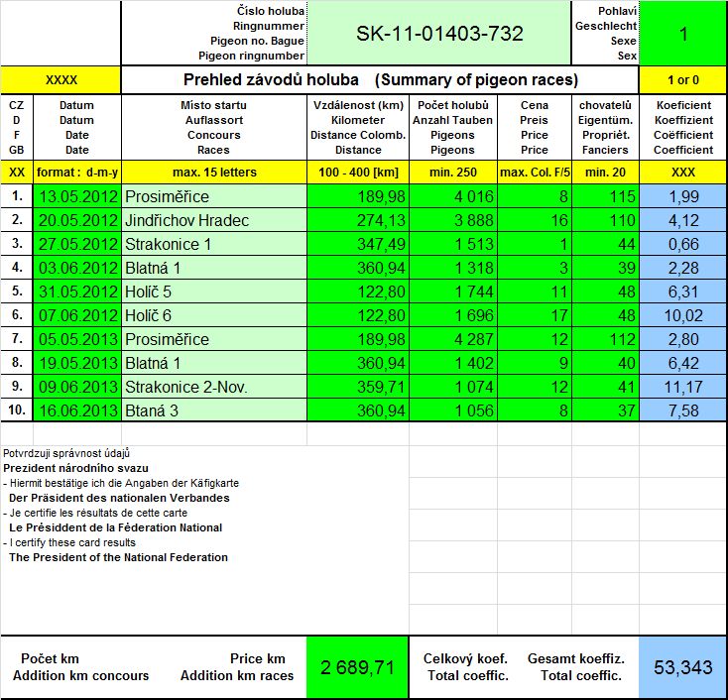
Task: Select the Jindřichov Hradec race cell
Action: tap(214, 220)
